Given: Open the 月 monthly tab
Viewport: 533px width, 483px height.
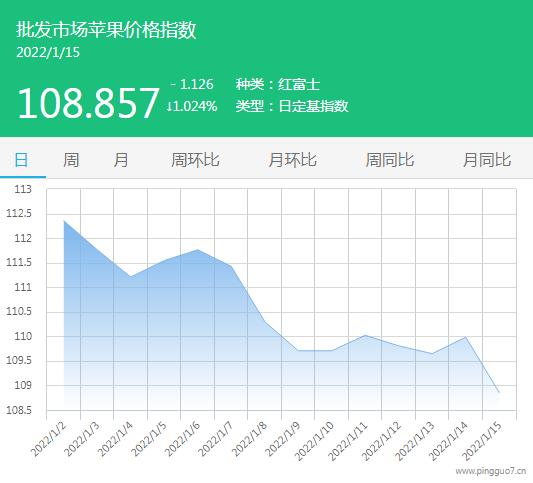Looking at the screenshot, I should [121, 160].
